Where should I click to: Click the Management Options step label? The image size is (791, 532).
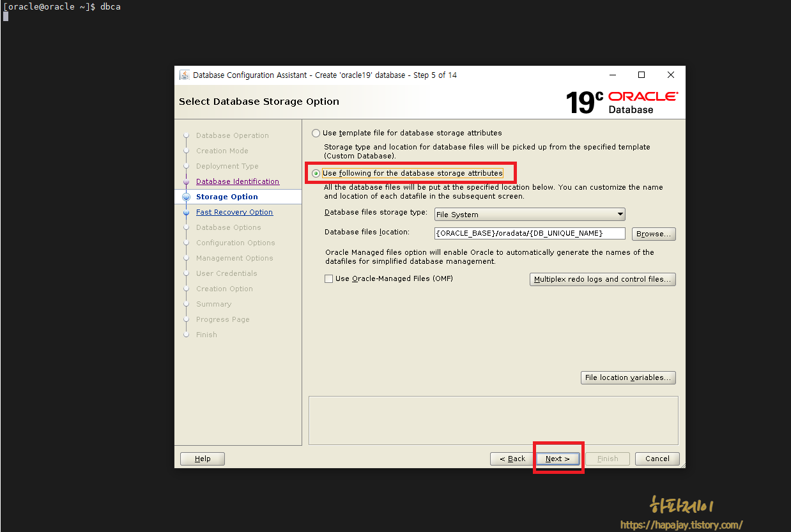234,258
